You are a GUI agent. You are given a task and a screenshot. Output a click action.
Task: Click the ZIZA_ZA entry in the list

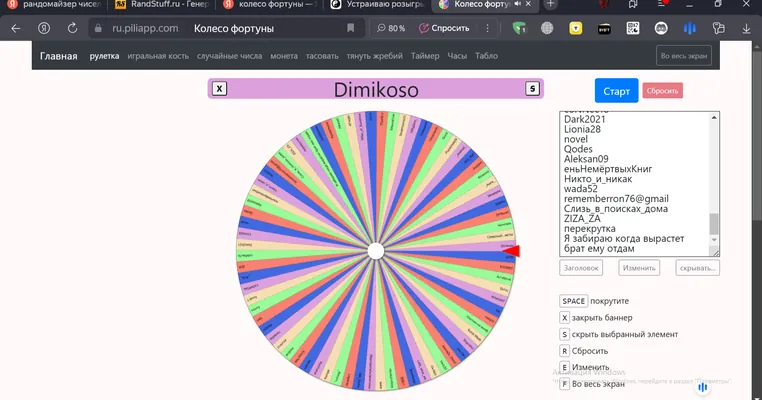(x=582, y=219)
